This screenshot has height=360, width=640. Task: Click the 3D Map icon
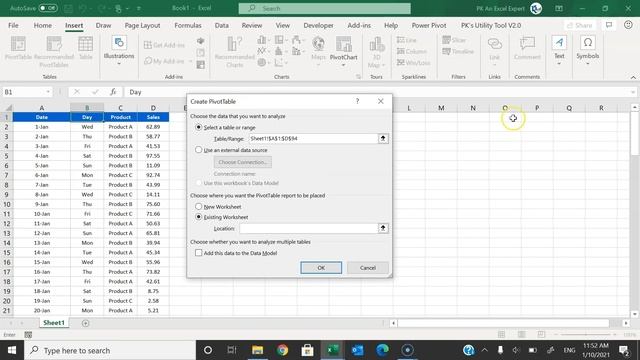pyautogui.click(x=376, y=51)
